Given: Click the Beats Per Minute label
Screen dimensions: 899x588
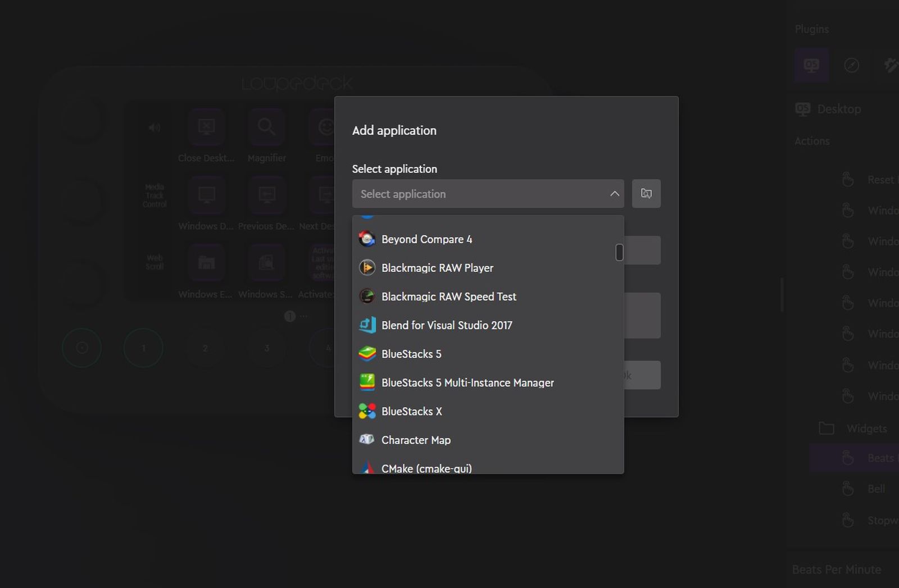Looking at the screenshot, I should [x=837, y=569].
